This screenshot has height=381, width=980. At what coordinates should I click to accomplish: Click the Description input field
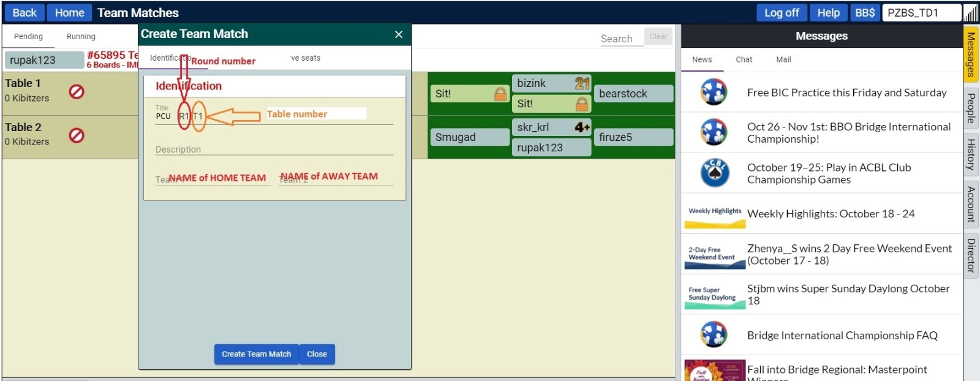(274, 149)
